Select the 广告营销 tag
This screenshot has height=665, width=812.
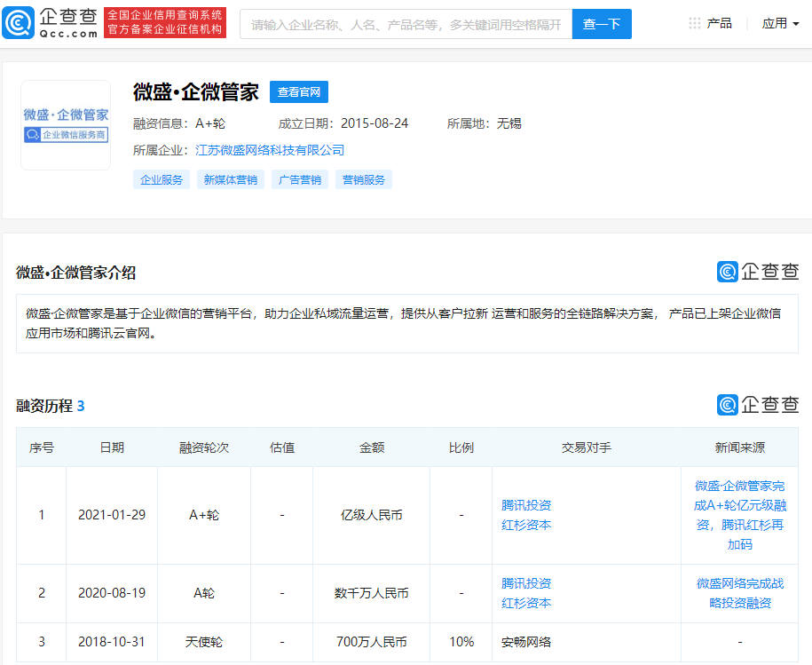[300, 179]
